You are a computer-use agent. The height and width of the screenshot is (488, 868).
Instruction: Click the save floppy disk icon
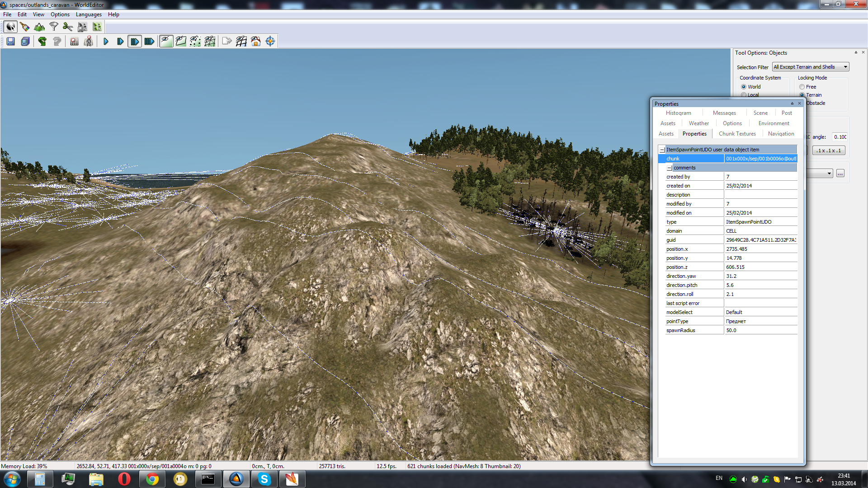tap(11, 42)
